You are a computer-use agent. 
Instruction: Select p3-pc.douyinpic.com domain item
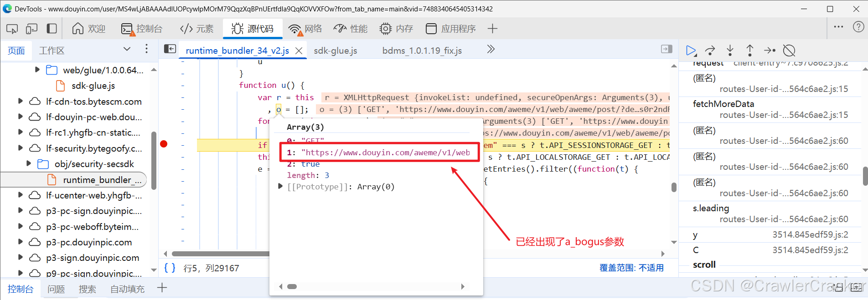point(89,242)
